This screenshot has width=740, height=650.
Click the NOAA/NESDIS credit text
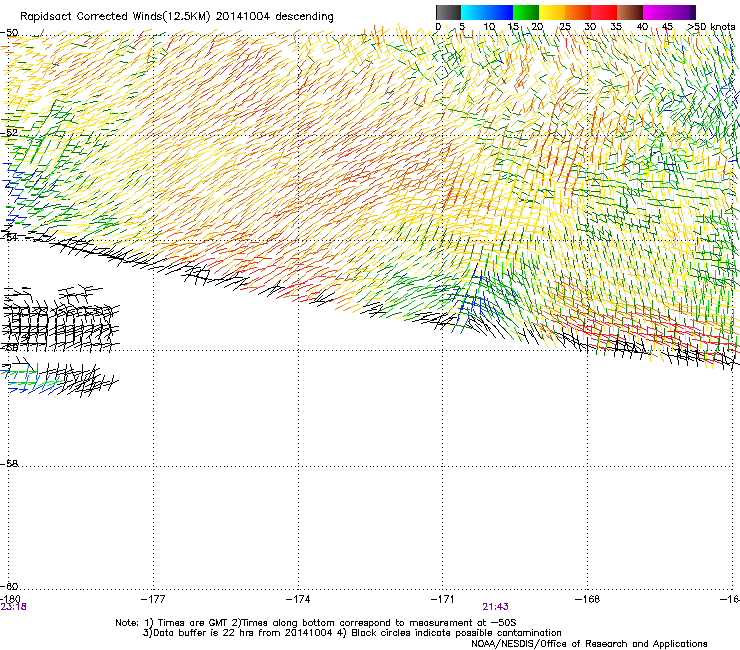[589, 644]
